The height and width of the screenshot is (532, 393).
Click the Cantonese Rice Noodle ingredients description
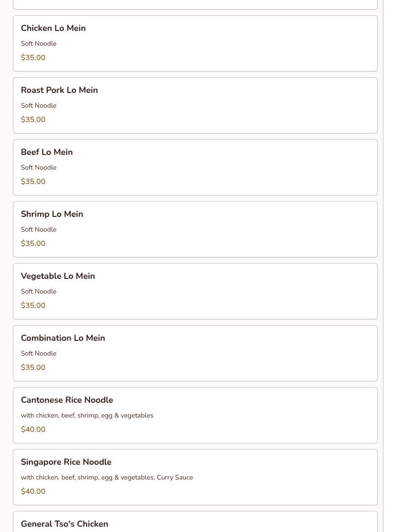coord(87,416)
